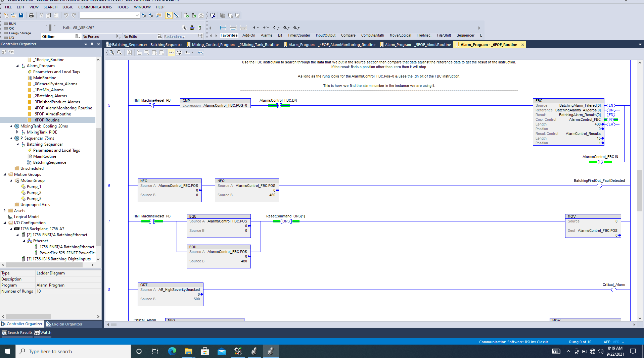Viewport: 644px width, 358px height.
Task: Open the LOGIC menu
Action: pyautogui.click(x=68, y=7)
